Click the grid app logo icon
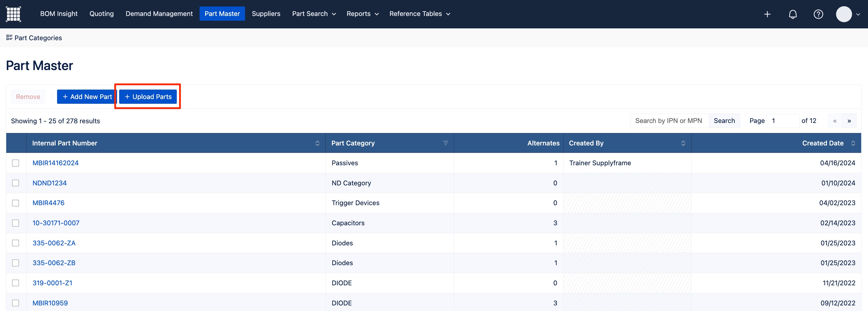 coord(14,14)
